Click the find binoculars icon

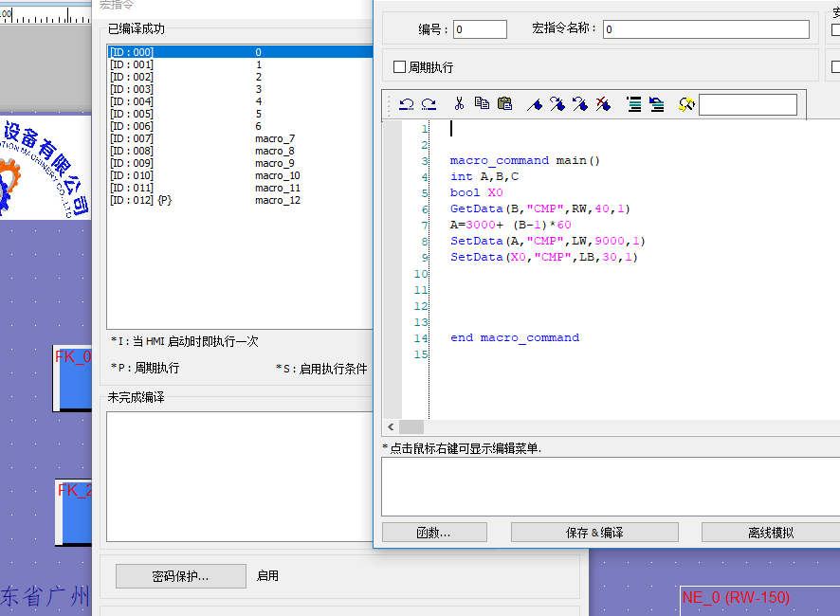686,104
